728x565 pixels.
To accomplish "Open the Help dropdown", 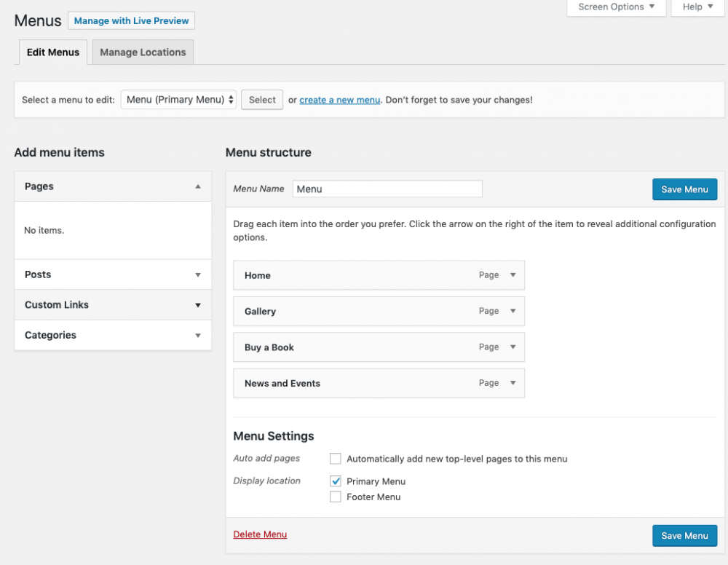I will point(697,7).
